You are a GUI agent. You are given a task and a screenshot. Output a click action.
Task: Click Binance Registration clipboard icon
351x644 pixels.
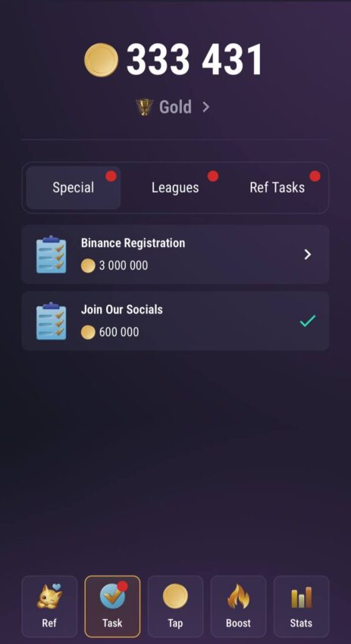tap(51, 255)
